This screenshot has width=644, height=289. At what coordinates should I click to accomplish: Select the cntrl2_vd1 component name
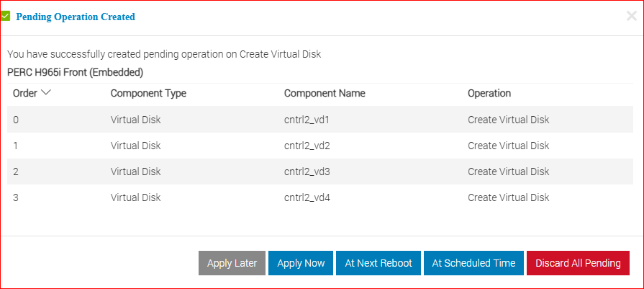pos(307,120)
